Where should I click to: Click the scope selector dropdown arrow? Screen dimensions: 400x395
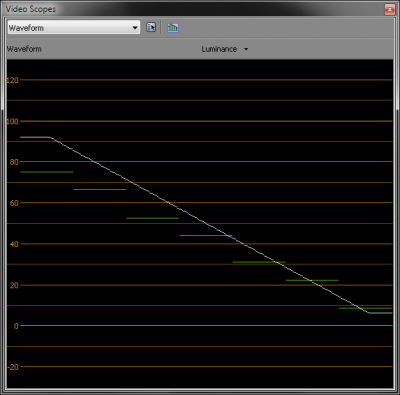click(135, 28)
